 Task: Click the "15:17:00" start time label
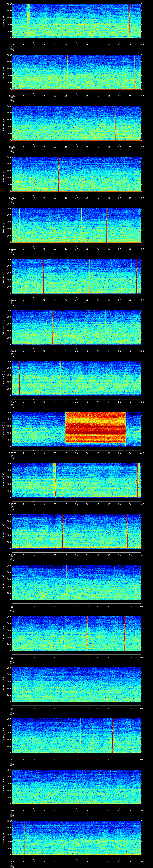coord(12,861)
